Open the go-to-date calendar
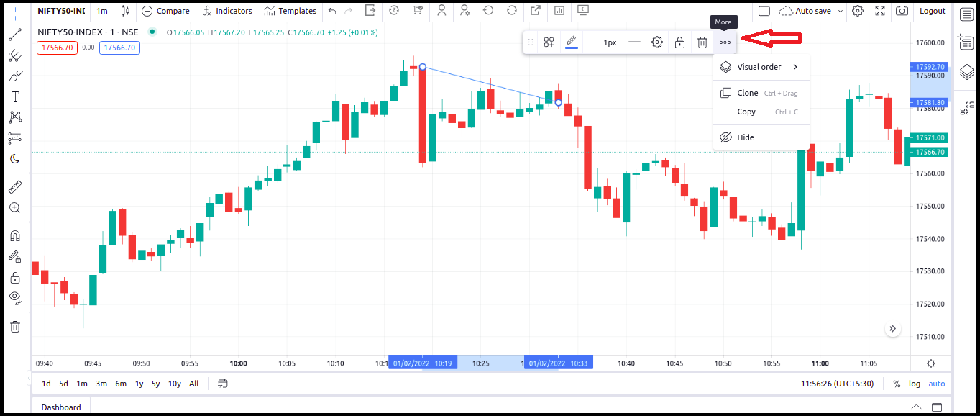Screen dimensions: 980x416 [x=223, y=384]
